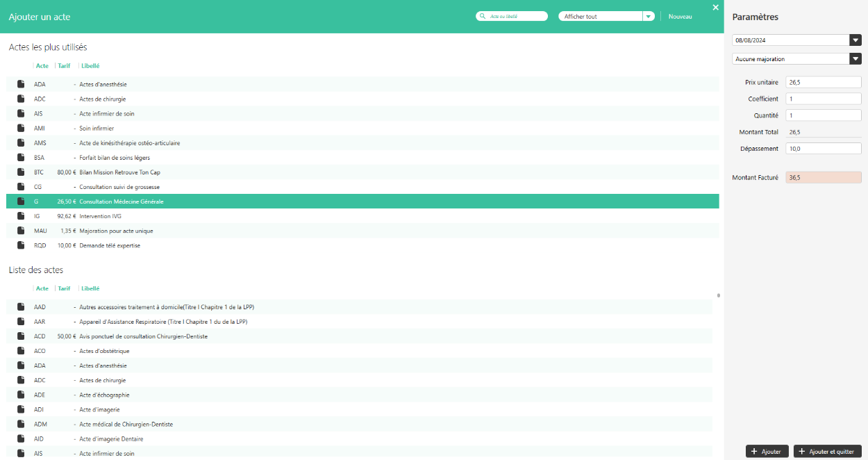The width and height of the screenshot is (868, 460).
Task: Click the document icon for BTC row
Action: (x=21, y=172)
